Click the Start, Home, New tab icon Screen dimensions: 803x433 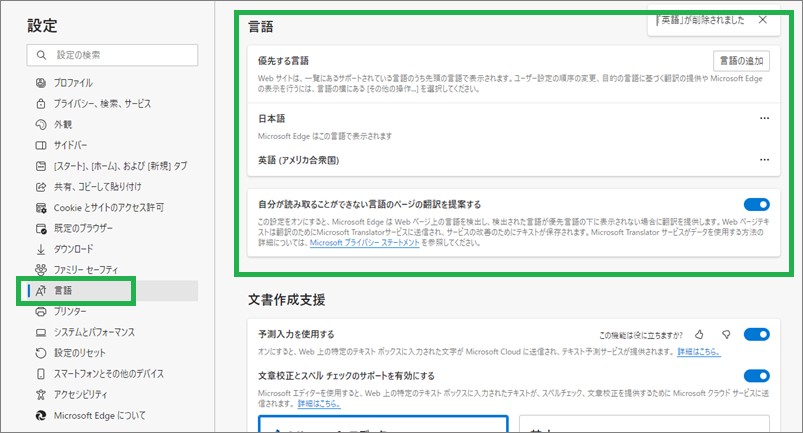(x=41, y=166)
